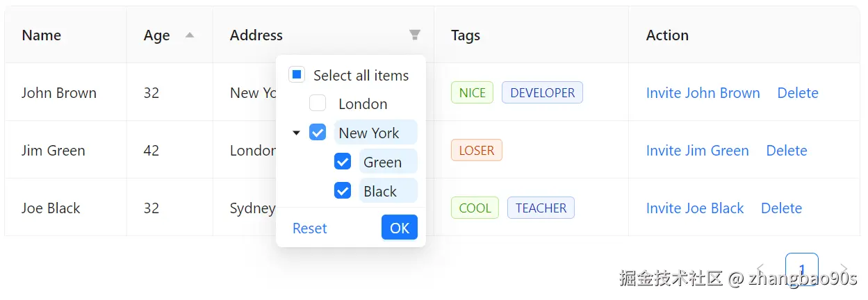Uncheck the Green filter checkbox
The height and width of the screenshot is (300, 868).
tap(343, 162)
